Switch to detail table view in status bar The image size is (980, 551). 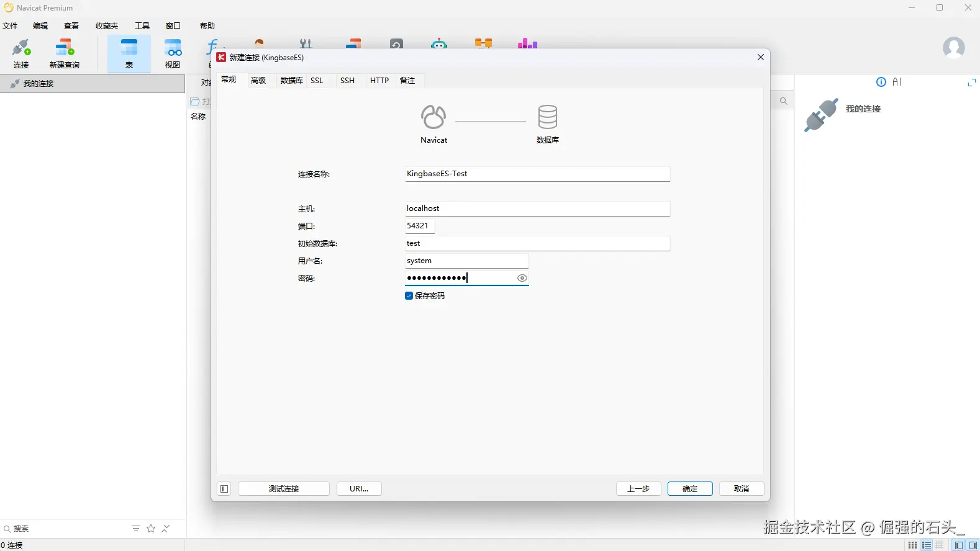(x=940, y=545)
